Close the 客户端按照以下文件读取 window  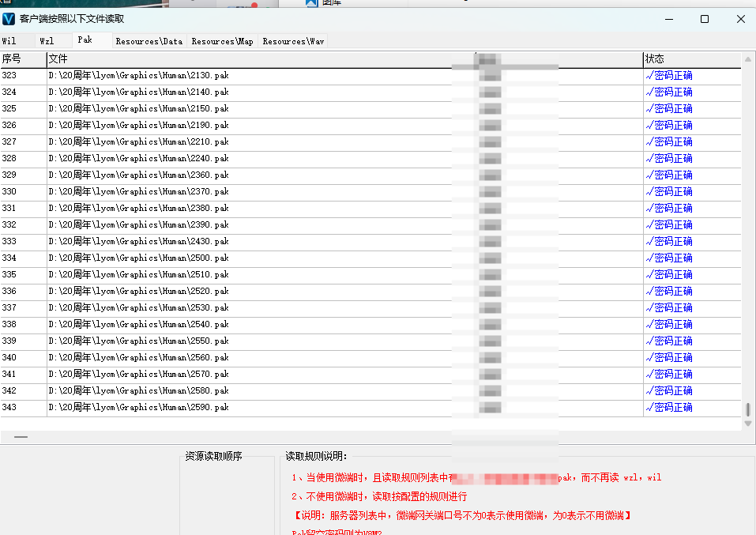(740, 19)
